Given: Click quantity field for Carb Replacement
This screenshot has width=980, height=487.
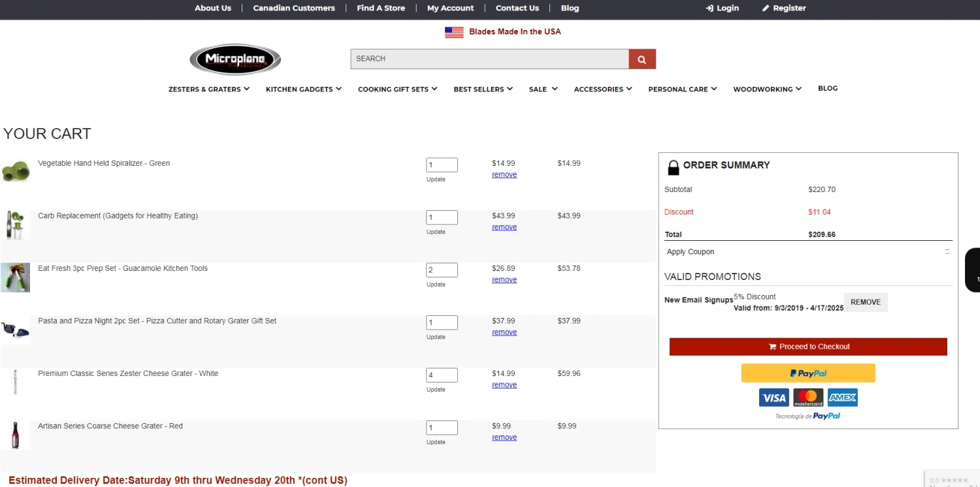Looking at the screenshot, I should click(x=442, y=217).
